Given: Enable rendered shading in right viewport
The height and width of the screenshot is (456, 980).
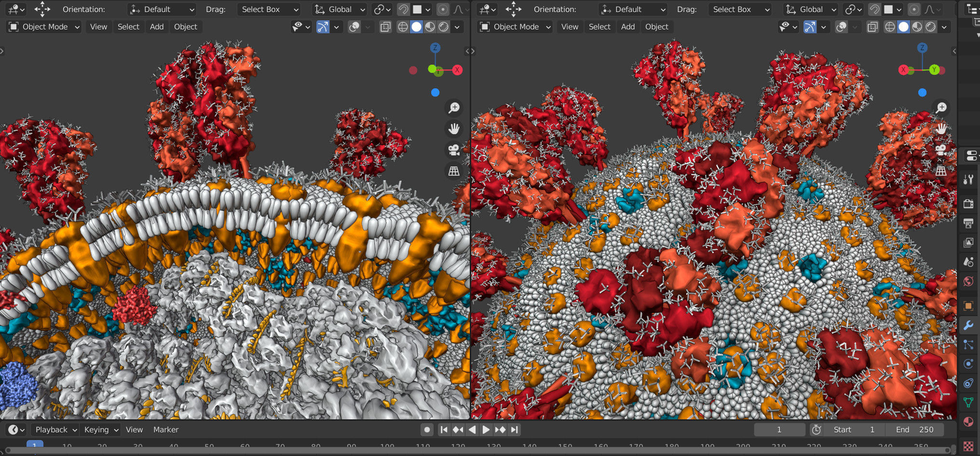Looking at the screenshot, I should (930, 27).
